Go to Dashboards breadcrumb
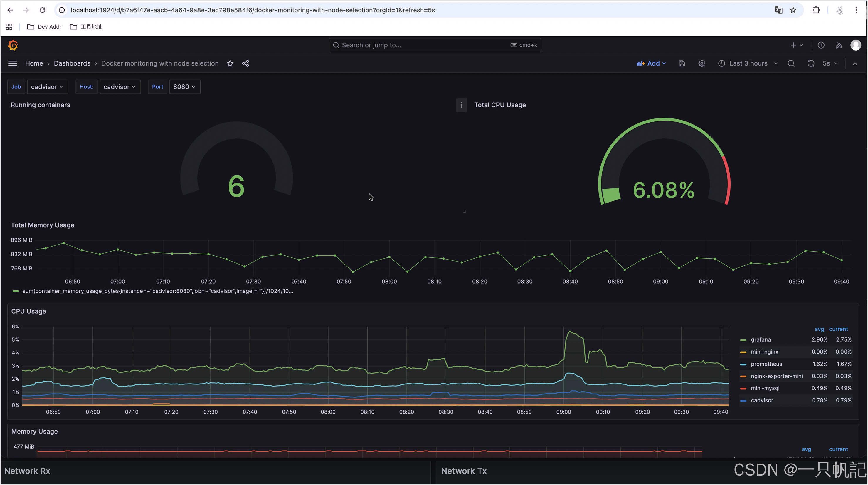Image resolution: width=868 pixels, height=485 pixels. (x=72, y=63)
